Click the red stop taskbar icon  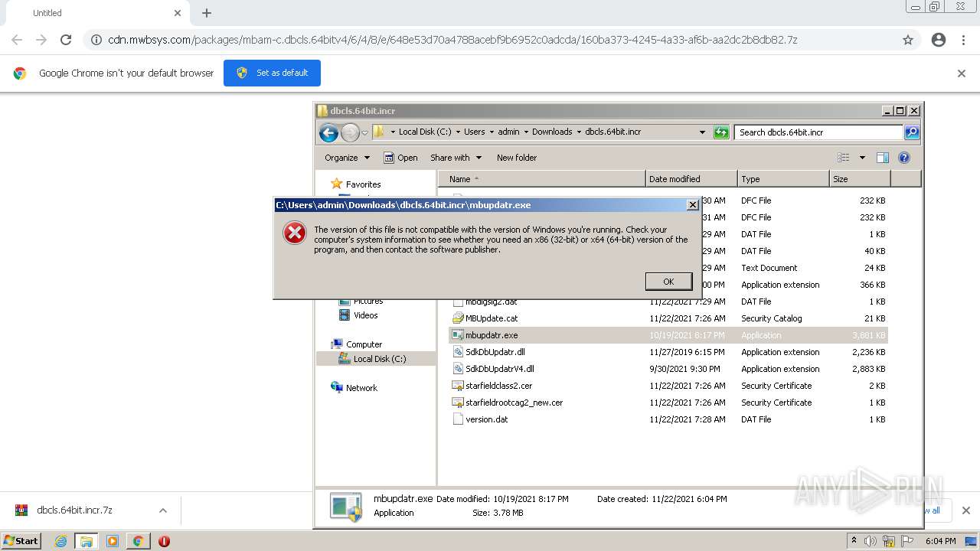click(164, 541)
